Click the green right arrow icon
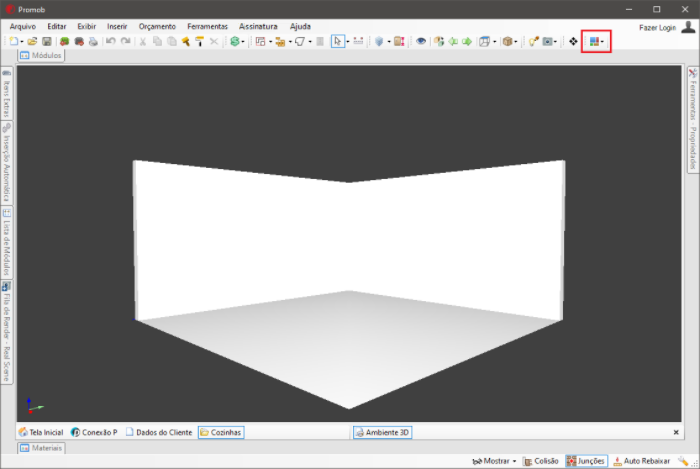 click(x=467, y=42)
